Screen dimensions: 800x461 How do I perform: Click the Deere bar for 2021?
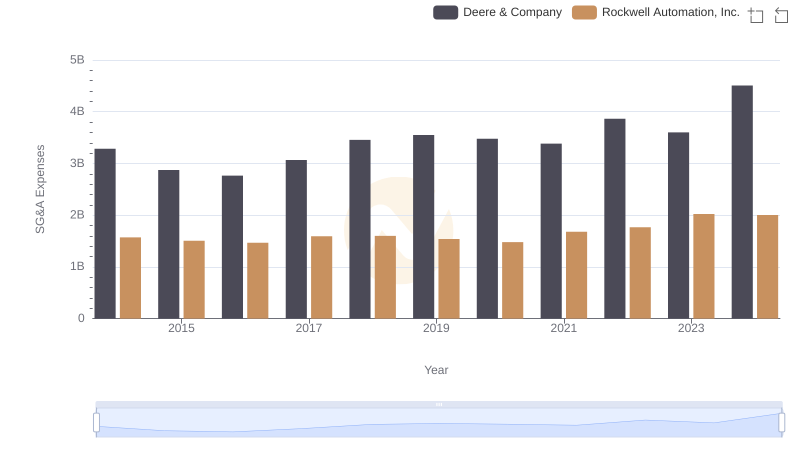click(551, 231)
